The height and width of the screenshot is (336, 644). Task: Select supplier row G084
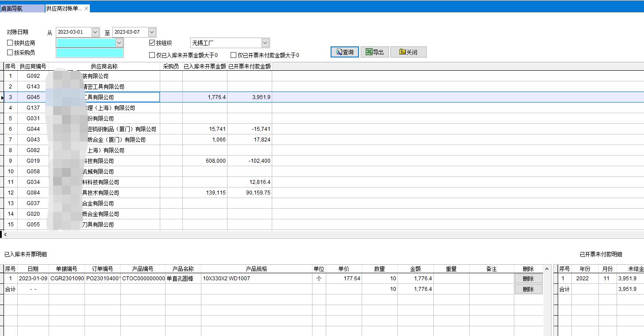(x=33, y=193)
